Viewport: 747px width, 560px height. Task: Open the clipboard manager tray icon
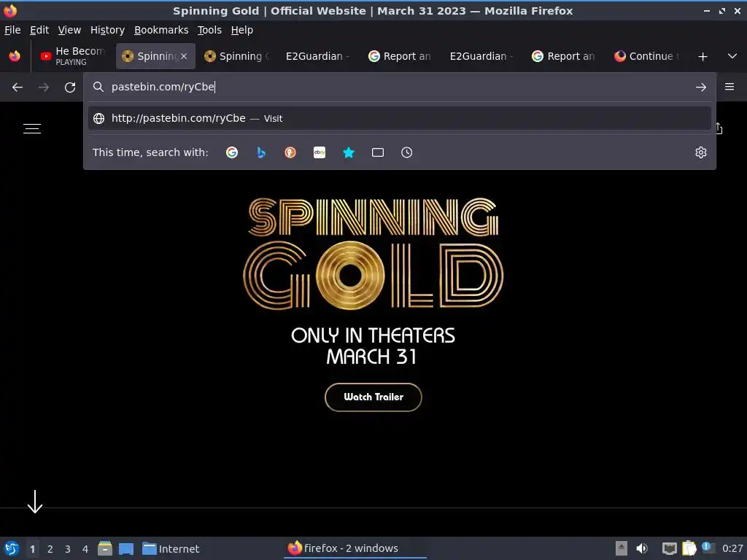[x=689, y=548]
